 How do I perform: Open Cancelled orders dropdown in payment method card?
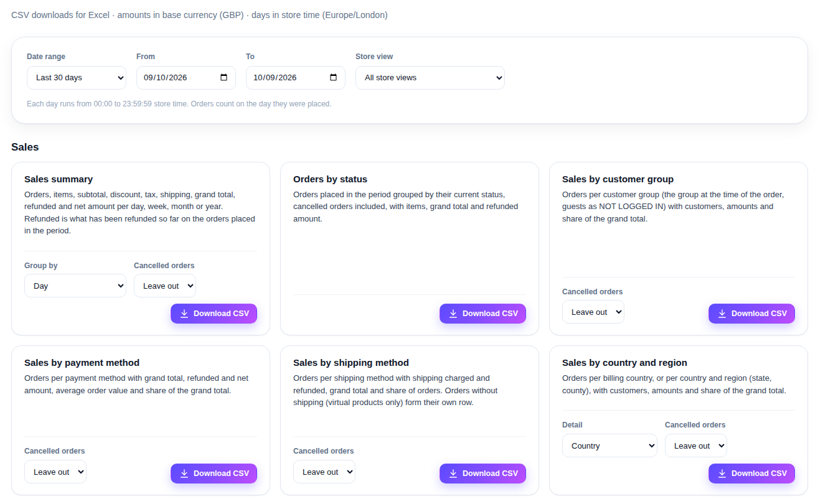[55, 472]
